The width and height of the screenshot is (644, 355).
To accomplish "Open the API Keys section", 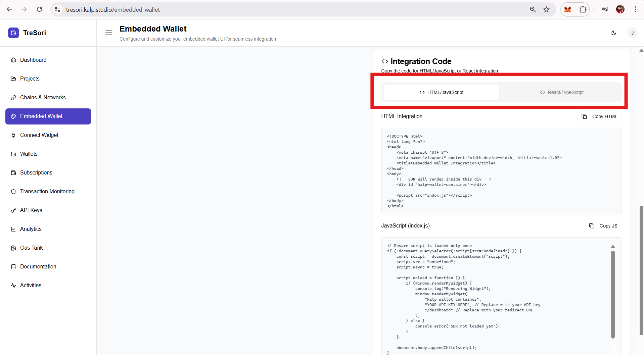I will 31,210.
